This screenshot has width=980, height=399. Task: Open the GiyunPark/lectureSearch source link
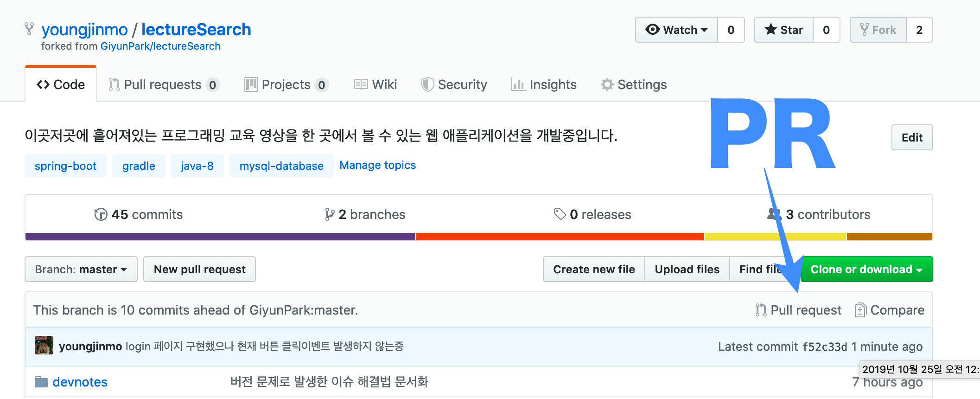[x=160, y=46]
